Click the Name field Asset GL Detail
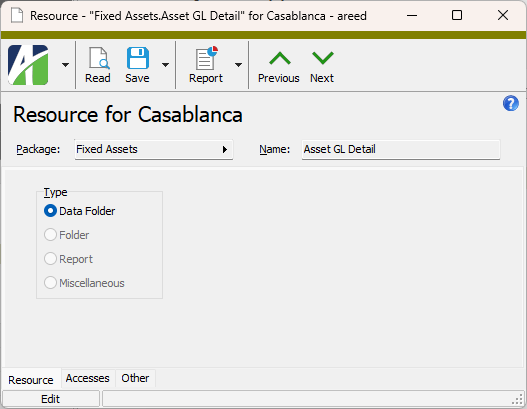Image resolution: width=527 pixels, height=409 pixels. pyautogui.click(x=401, y=150)
